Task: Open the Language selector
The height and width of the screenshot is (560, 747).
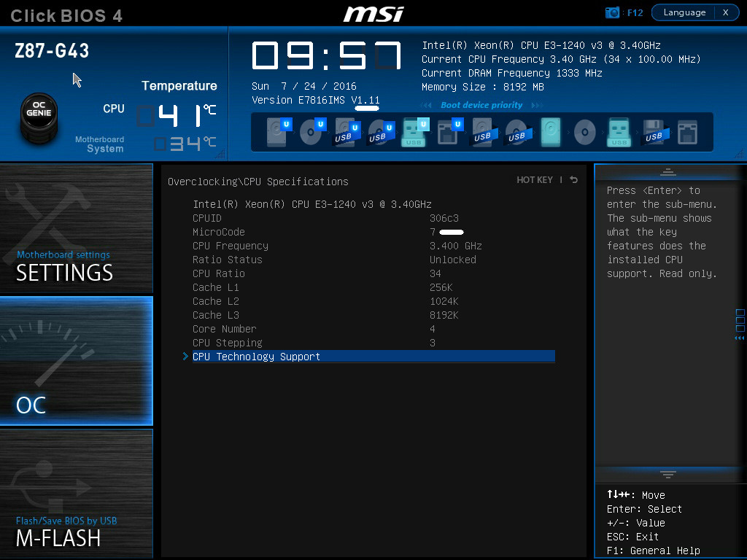Action: 684,12
